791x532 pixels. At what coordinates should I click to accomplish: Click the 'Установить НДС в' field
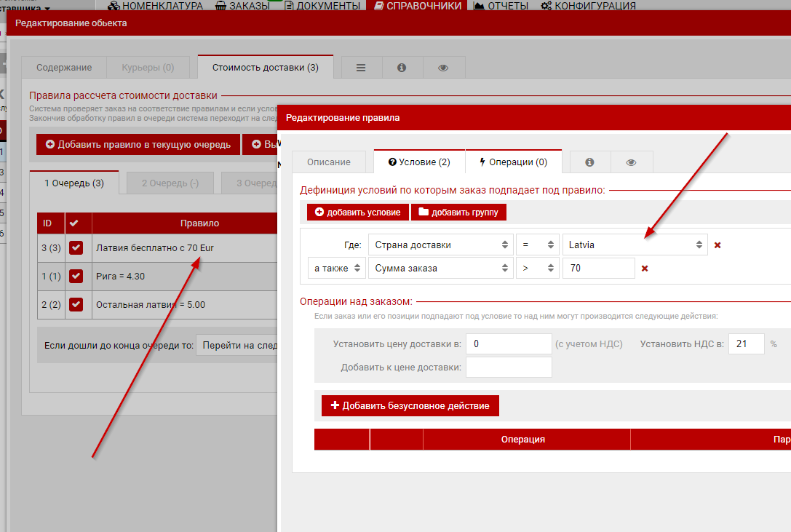746,344
